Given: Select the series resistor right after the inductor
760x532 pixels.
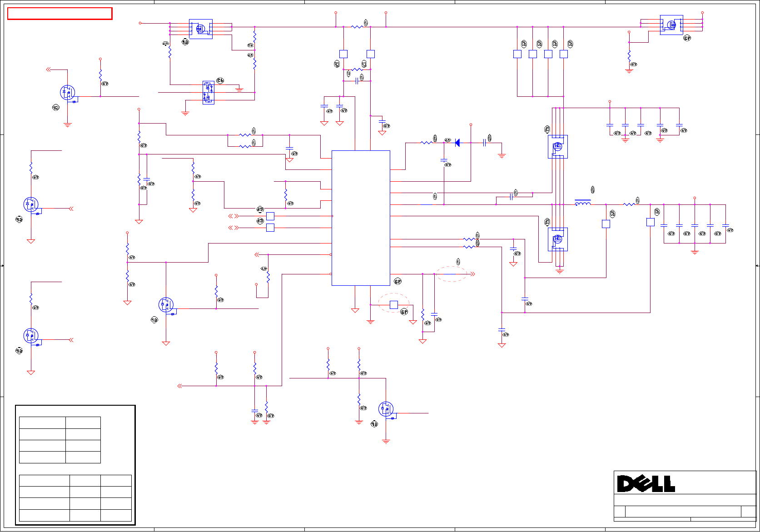Looking at the screenshot, I should [x=629, y=204].
